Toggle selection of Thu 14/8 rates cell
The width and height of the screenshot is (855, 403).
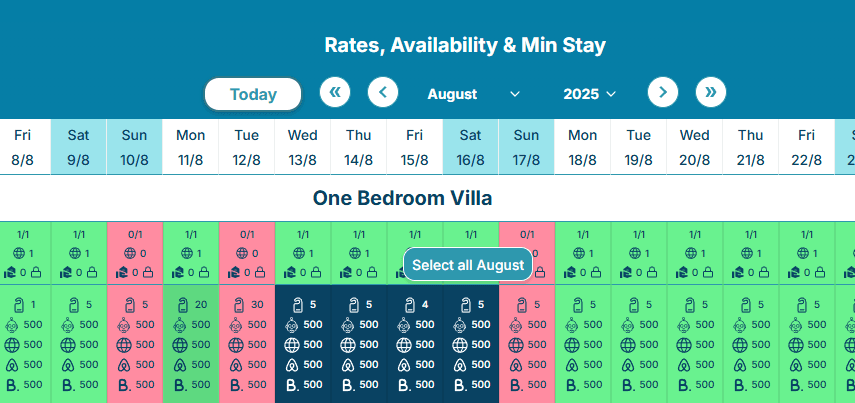tap(358, 344)
